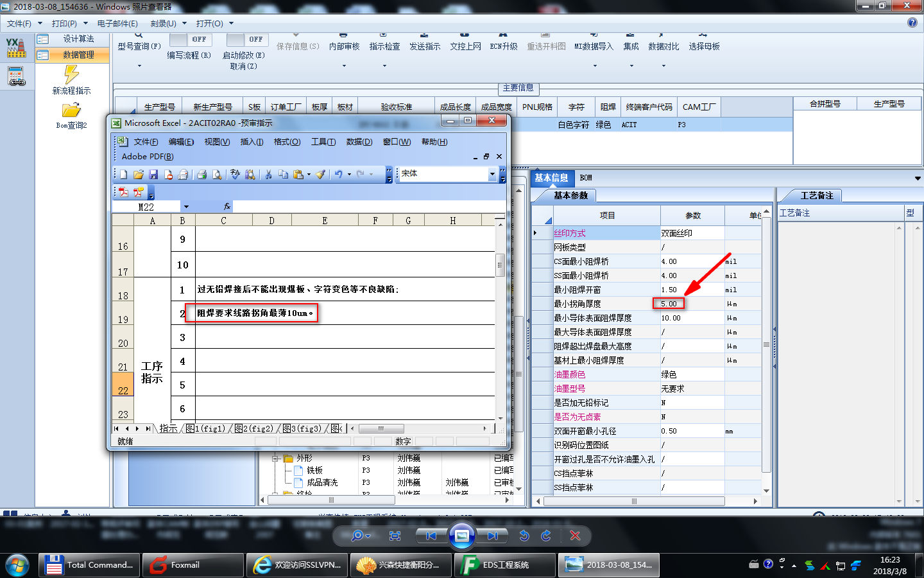The width and height of the screenshot is (924, 578).
Task: Click the fx insert function button
Action: [227, 207]
